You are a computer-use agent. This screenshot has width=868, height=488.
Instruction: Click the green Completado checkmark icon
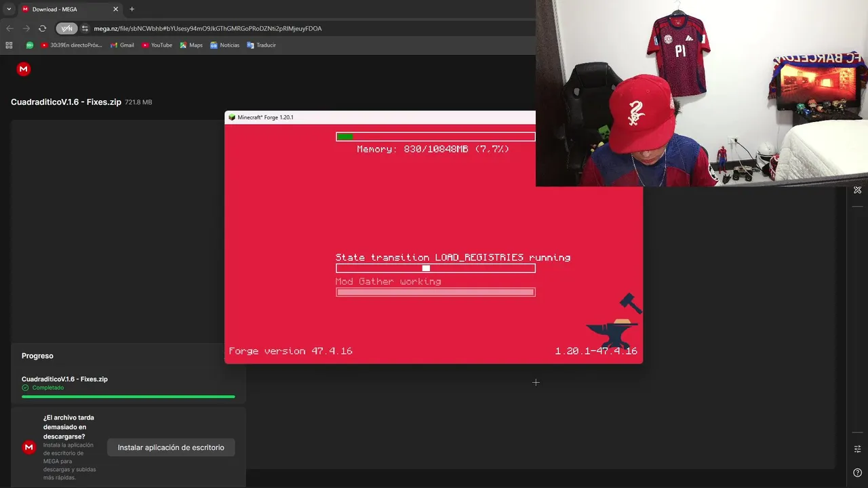tap(25, 388)
